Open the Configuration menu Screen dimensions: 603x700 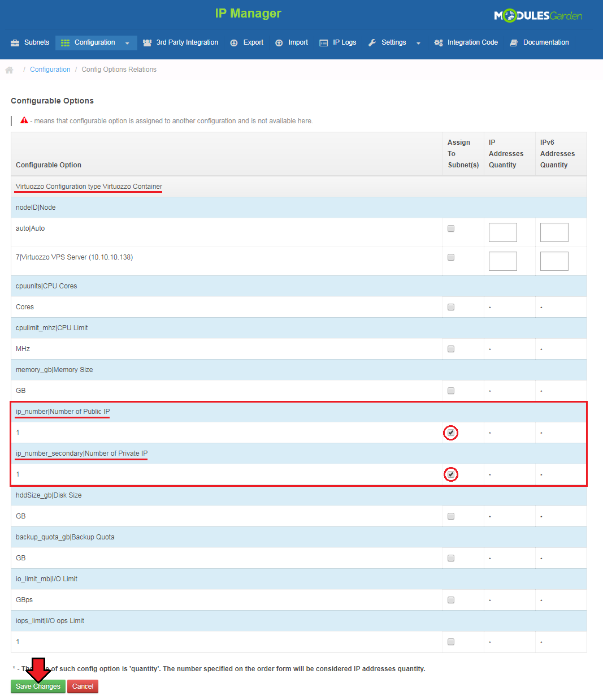pos(96,42)
